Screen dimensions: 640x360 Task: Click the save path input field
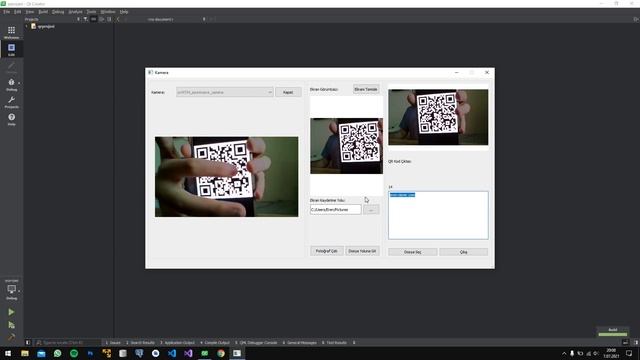point(336,210)
